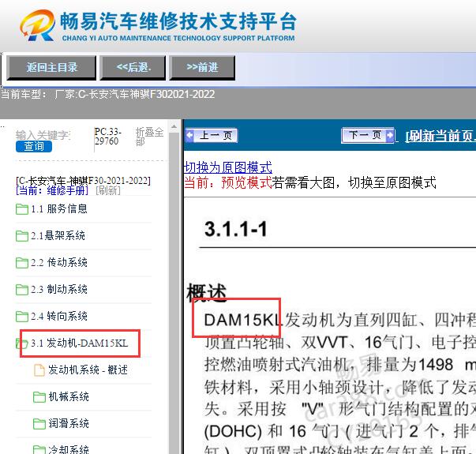476x454 pixels.
Task: Click the <<后退 button
Action: [x=133, y=67]
